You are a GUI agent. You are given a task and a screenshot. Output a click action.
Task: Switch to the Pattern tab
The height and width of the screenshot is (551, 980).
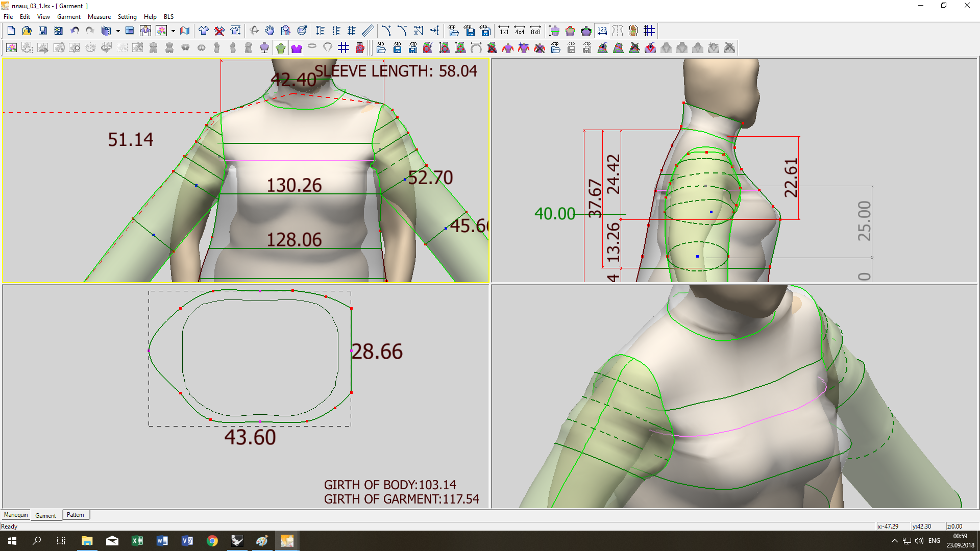pos(76,515)
